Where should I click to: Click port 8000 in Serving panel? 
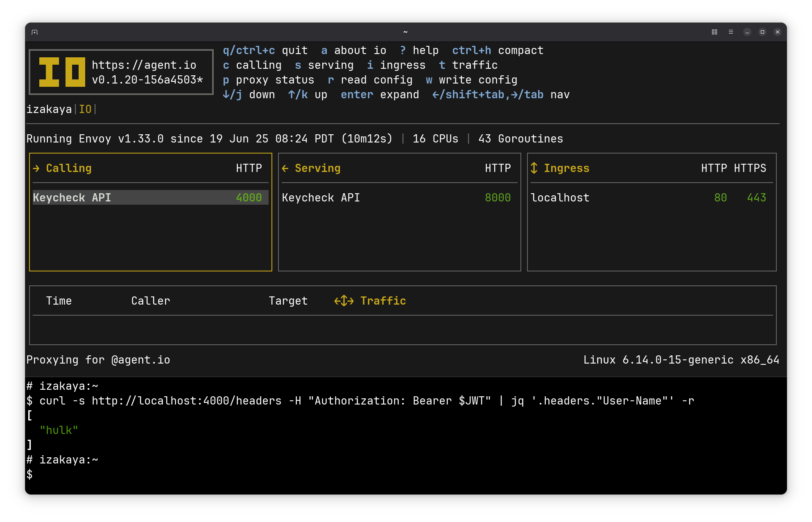click(x=498, y=198)
